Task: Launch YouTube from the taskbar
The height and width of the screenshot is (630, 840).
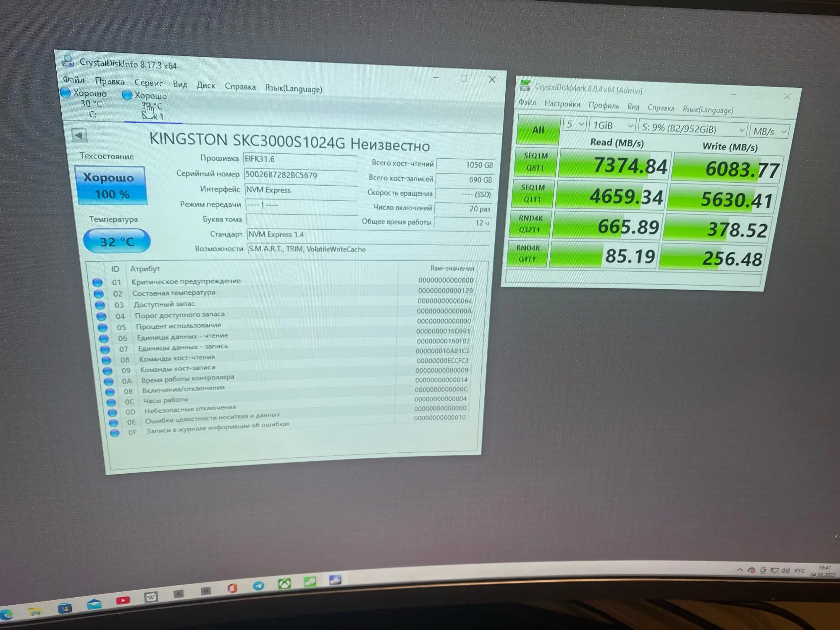Action: [x=123, y=600]
